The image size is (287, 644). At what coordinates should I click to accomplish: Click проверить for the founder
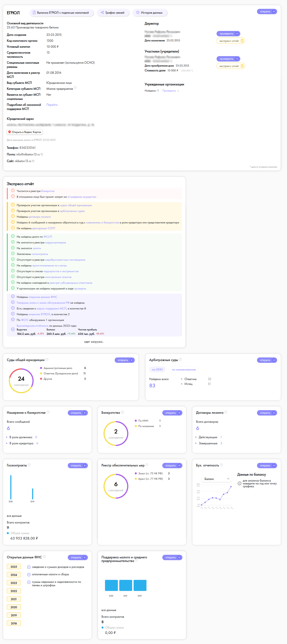click(x=228, y=59)
